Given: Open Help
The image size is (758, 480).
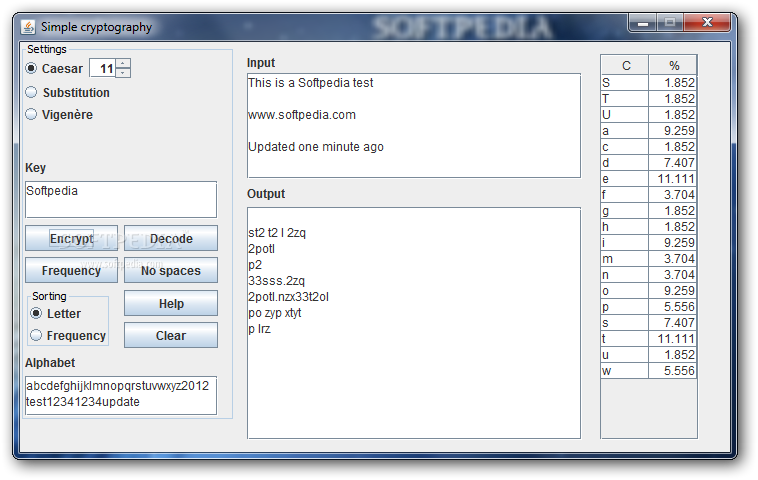Looking at the screenshot, I should pos(171,303).
